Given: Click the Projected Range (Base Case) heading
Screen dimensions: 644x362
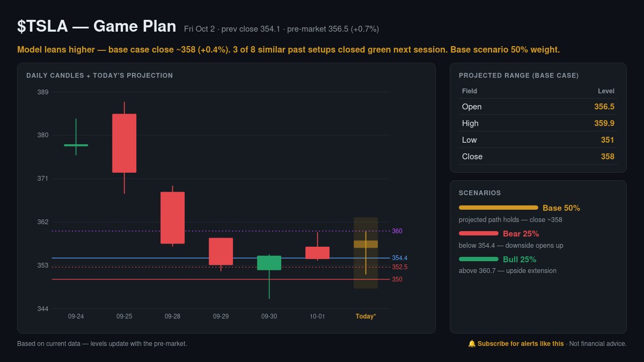Looking at the screenshot, I should (518, 76).
